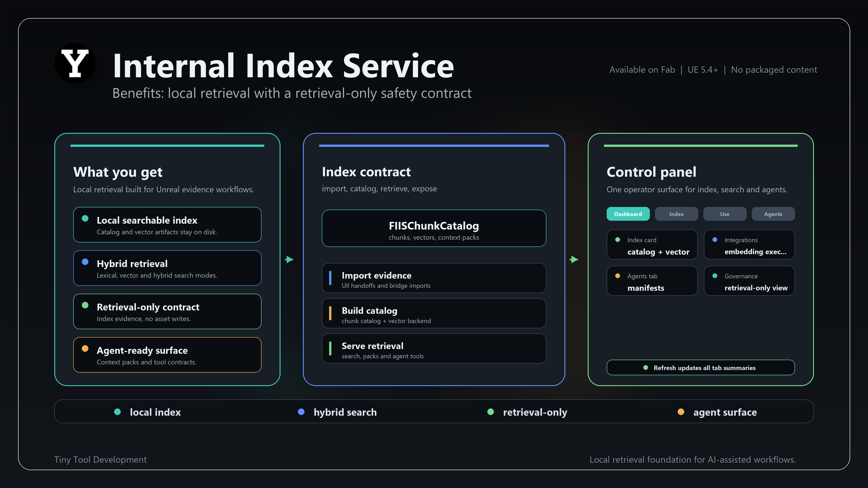The width and height of the screenshot is (868, 488).
Task: Click the hybrid search legend item
Action: 337,412
